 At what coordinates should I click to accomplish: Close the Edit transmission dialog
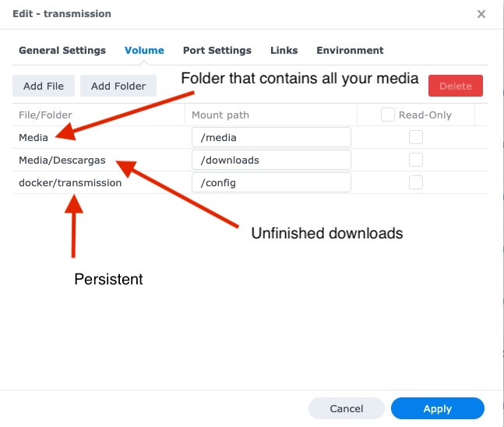coord(481,14)
